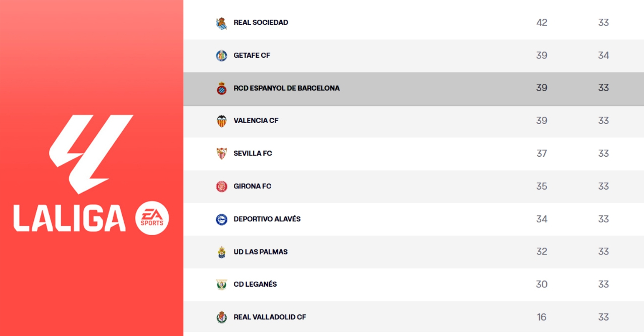Viewport: 644px width, 336px height.
Task: Open the Valencia CF team page
Action: pyautogui.click(x=256, y=121)
